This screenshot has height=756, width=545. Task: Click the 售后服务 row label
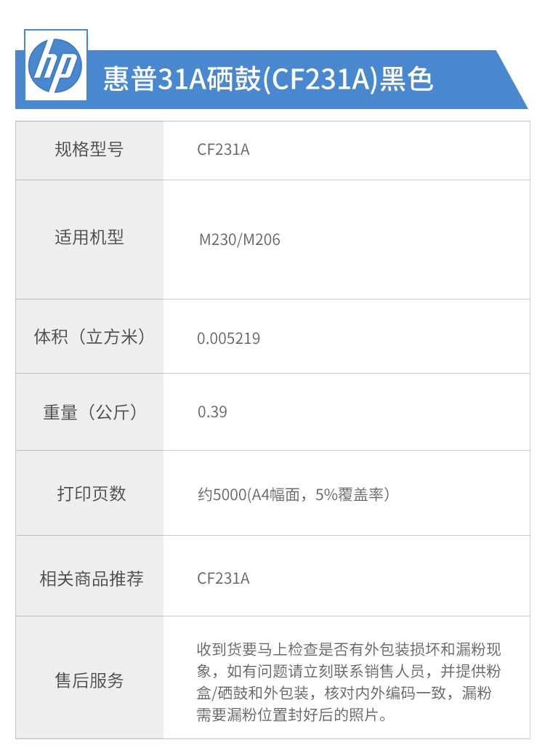[89, 680]
